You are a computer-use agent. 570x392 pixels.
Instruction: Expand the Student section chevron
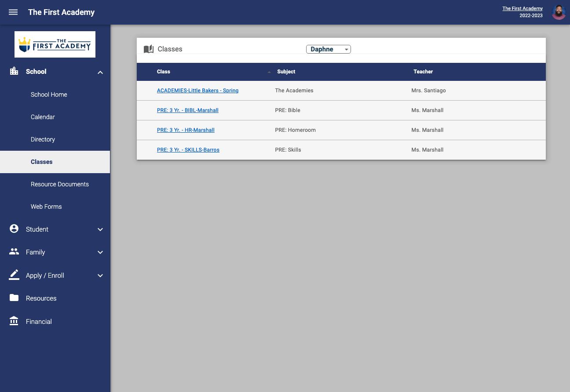point(100,229)
